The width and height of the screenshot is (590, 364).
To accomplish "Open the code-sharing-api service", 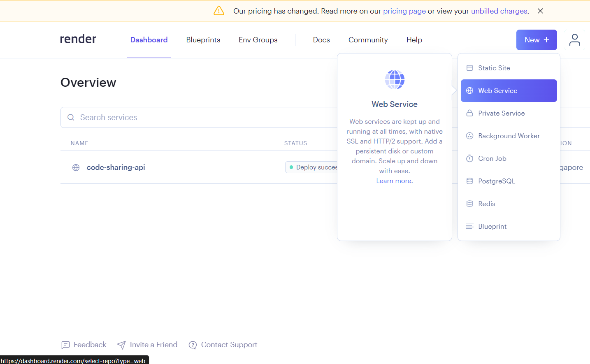I will click(116, 167).
